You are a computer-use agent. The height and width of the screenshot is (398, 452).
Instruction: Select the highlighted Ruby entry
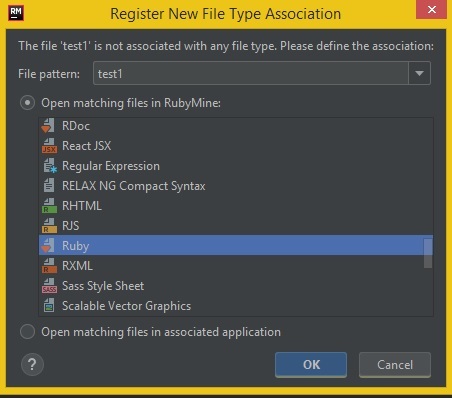point(236,245)
